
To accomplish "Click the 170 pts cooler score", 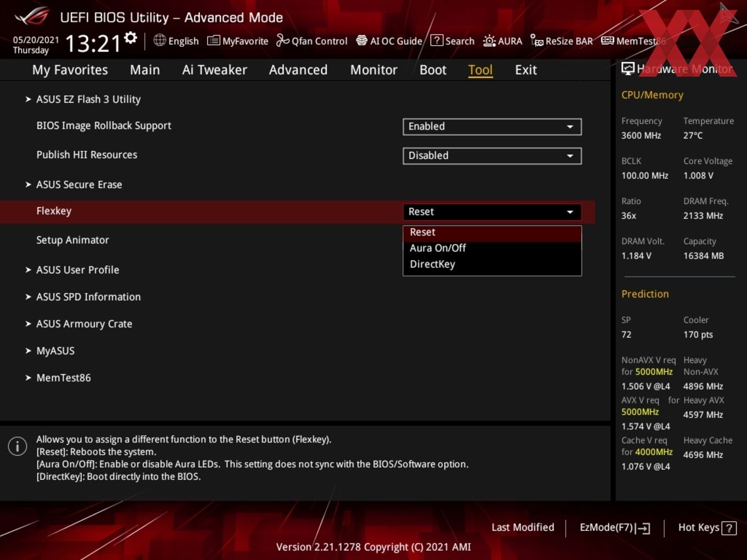I will point(698,335).
